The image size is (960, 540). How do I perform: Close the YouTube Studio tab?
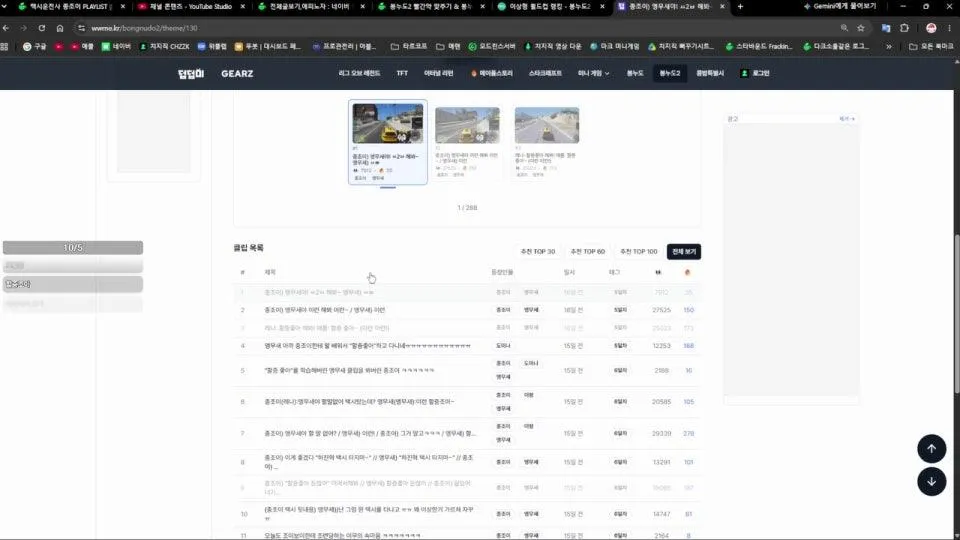point(242,7)
